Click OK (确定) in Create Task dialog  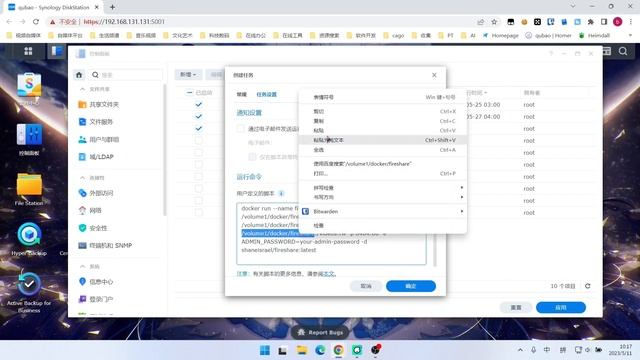[x=411, y=286]
